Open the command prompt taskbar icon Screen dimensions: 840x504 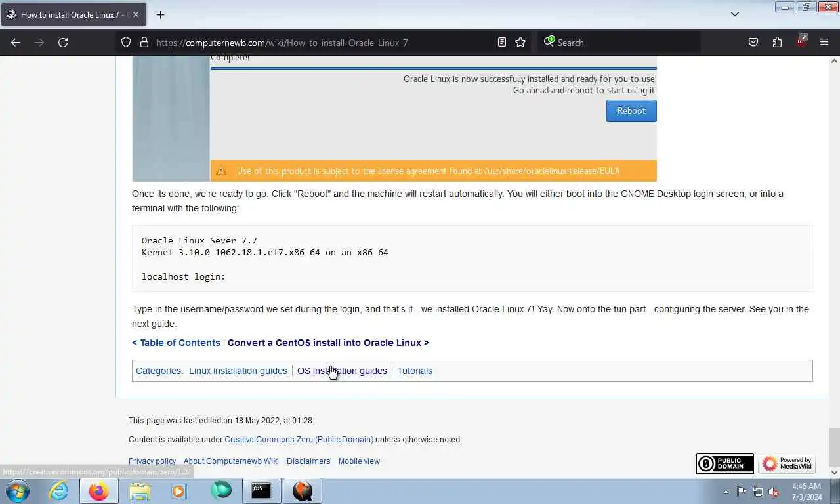click(261, 491)
